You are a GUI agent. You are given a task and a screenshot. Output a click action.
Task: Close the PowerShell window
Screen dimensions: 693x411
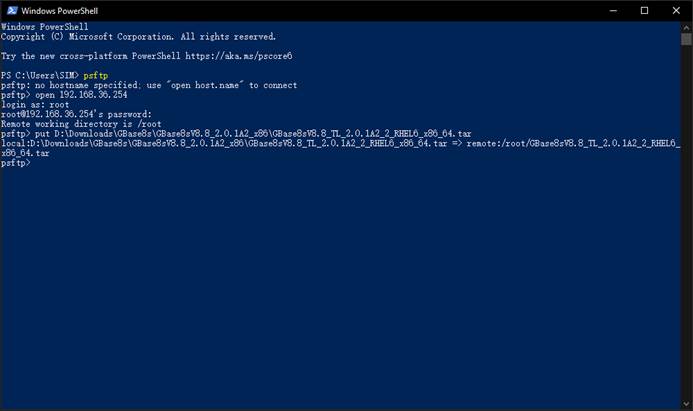point(676,11)
